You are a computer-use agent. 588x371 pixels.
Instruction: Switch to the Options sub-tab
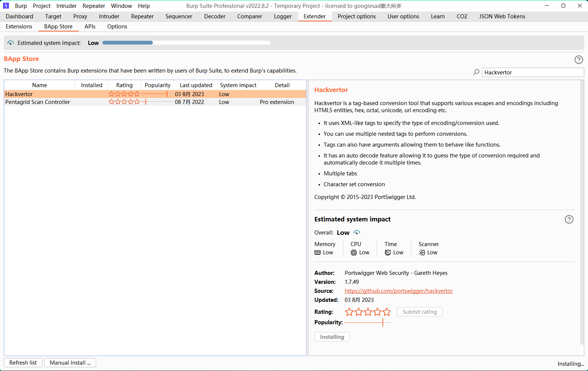117,27
